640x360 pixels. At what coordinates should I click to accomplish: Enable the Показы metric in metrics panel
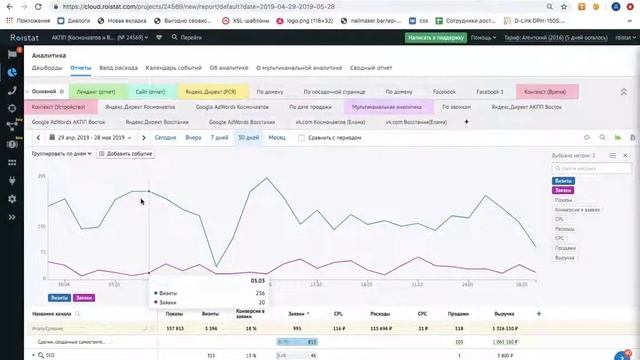point(564,200)
